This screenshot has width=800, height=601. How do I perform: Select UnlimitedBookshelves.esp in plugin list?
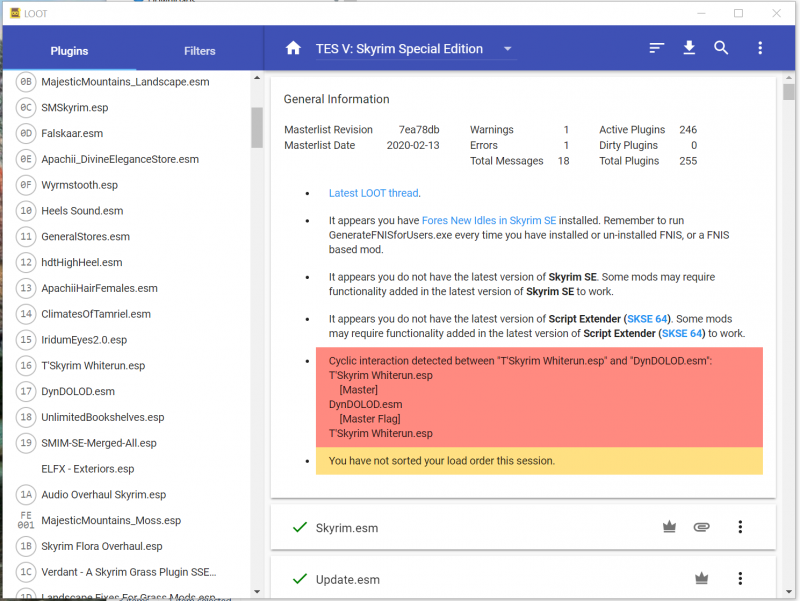[x=103, y=417]
